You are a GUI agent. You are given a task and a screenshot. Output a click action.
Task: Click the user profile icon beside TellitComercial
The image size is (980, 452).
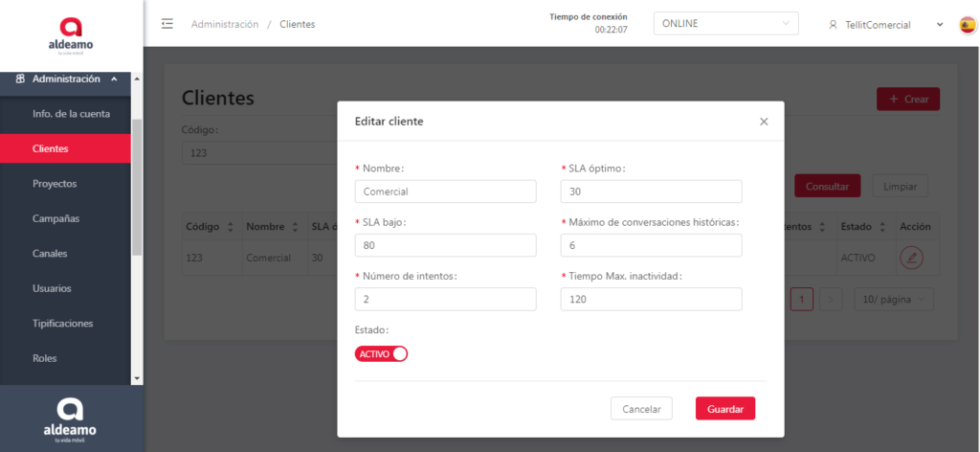(834, 25)
